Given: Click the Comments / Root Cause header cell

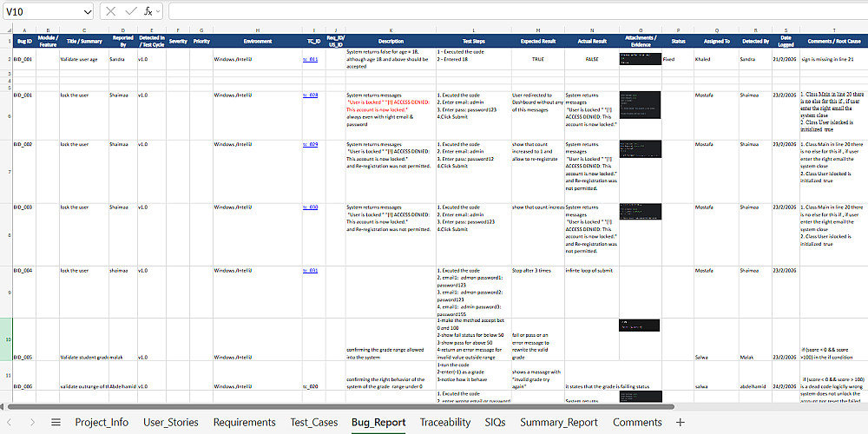Looking at the screenshot, I should (833, 41).
